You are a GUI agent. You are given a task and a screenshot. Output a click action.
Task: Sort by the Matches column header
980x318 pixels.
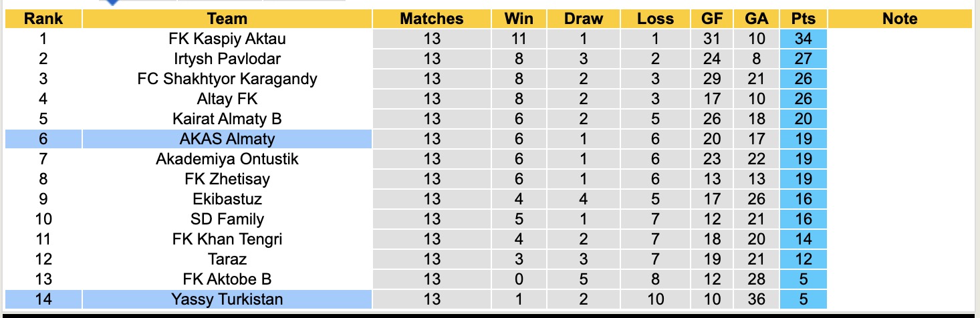pyautogui.click(x=432, y=19)
